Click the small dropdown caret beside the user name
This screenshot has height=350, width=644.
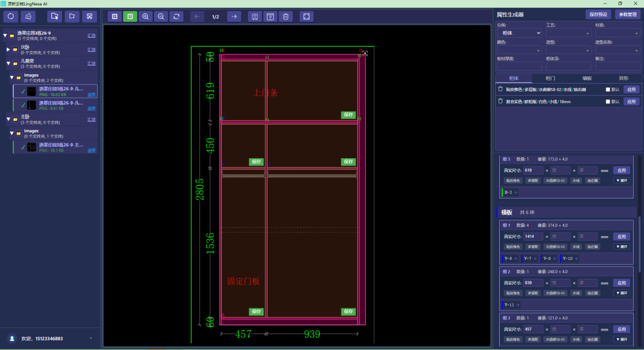pyautogui.click(x=91, y=338)
